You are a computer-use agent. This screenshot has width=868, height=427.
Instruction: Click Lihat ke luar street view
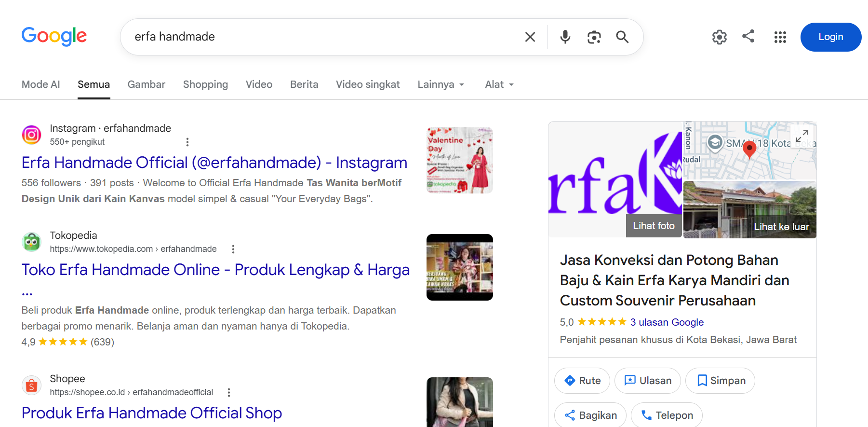[781, 227]
